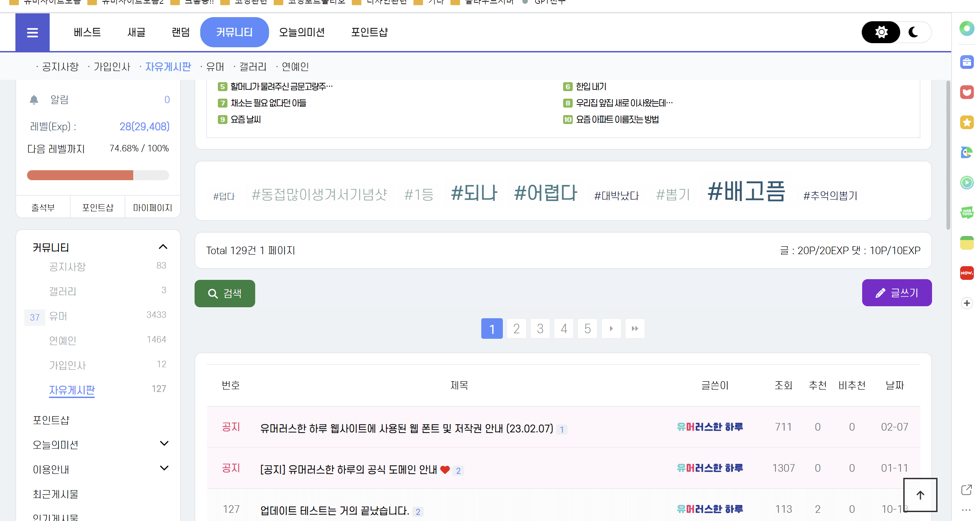This screenshot has height=521, width=980.
Task: Click the green 검색 button
Action: pos(225,294)
